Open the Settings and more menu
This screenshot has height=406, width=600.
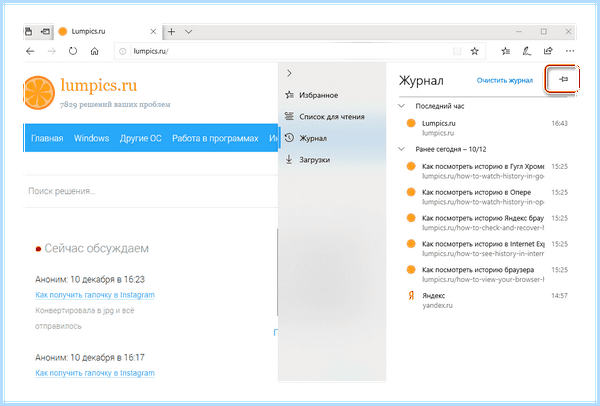(569, 51)
